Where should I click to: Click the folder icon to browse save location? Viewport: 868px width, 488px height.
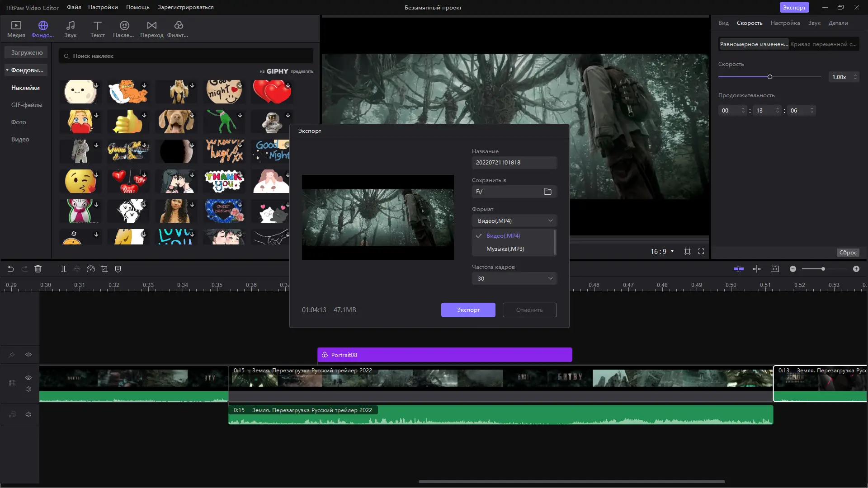(547, 192)
